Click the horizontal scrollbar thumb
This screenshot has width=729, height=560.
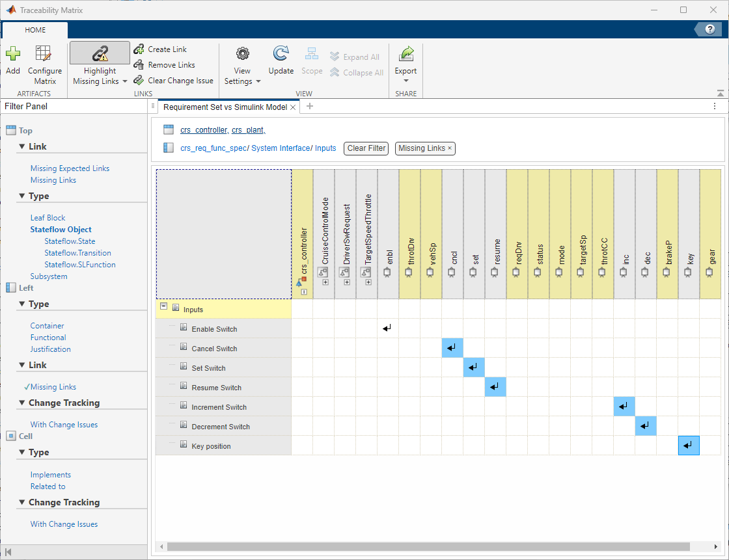click(428, 546)
